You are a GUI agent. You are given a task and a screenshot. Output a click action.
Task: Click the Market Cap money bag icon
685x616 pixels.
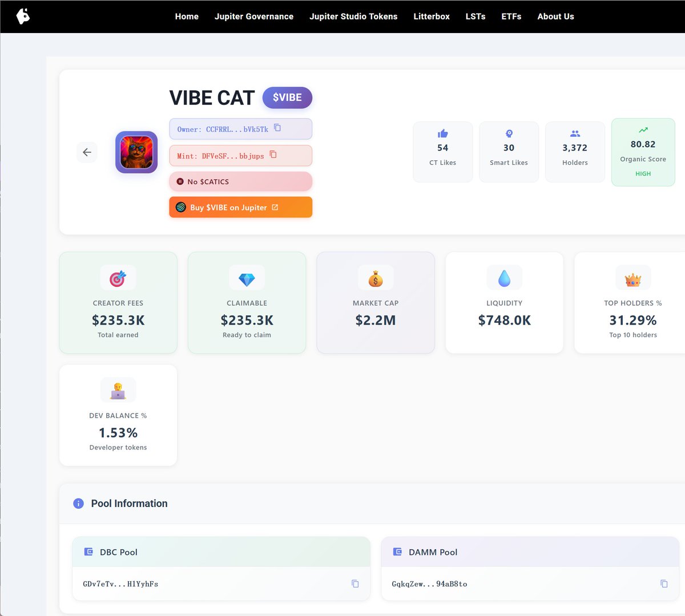[376, 278]
